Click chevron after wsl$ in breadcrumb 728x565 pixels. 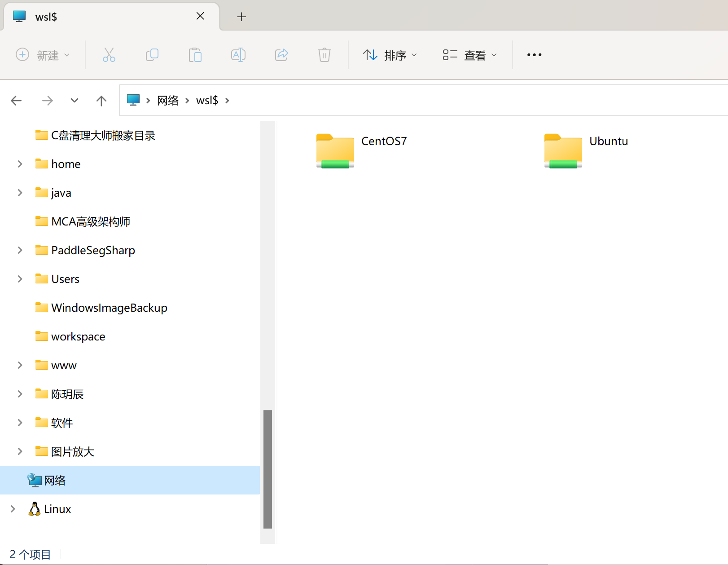coord(227,101)
